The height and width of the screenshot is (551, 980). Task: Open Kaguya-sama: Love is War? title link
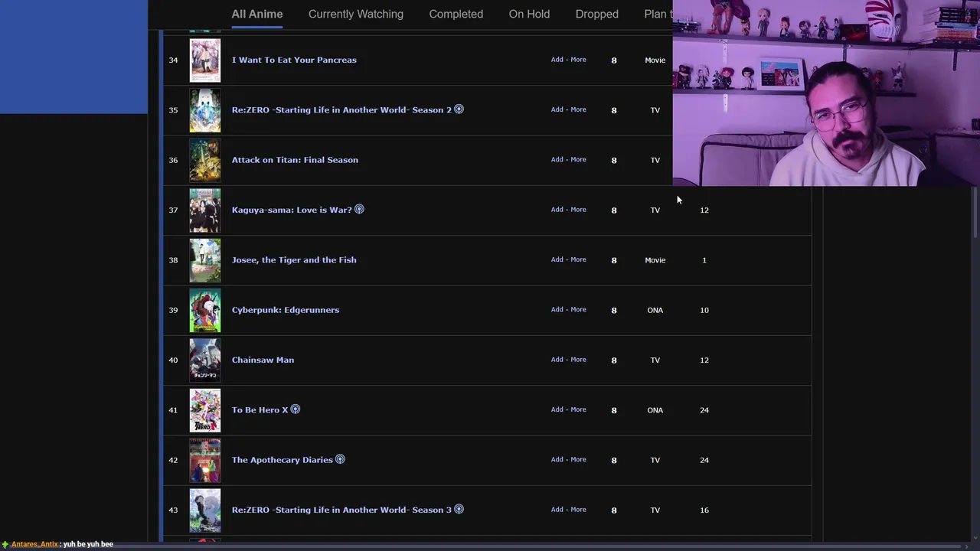click(292, 210)
